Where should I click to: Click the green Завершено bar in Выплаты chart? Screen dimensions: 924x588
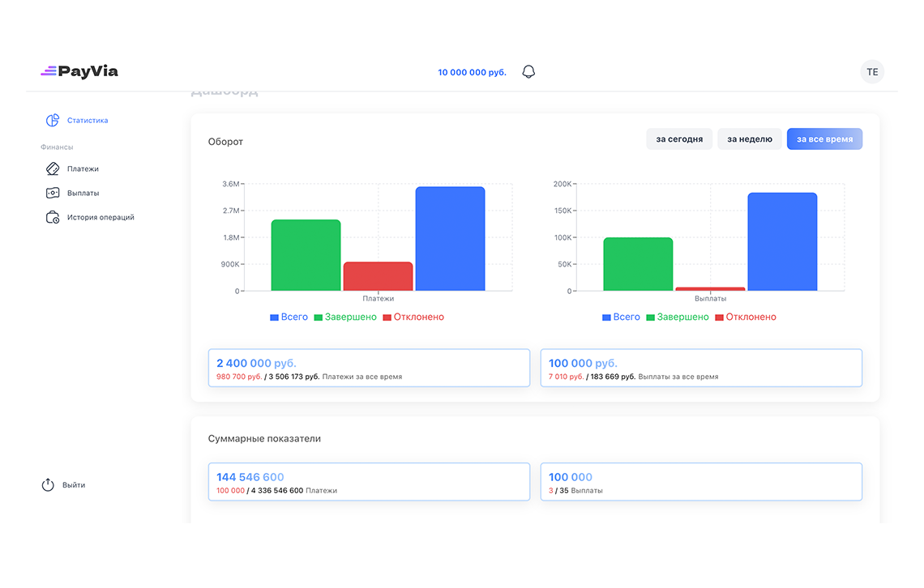point(638,264)
